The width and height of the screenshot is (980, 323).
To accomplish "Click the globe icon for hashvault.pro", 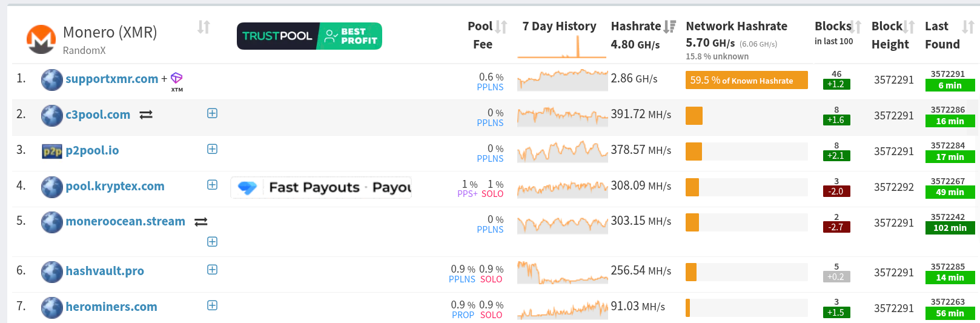I will point(52,271).
